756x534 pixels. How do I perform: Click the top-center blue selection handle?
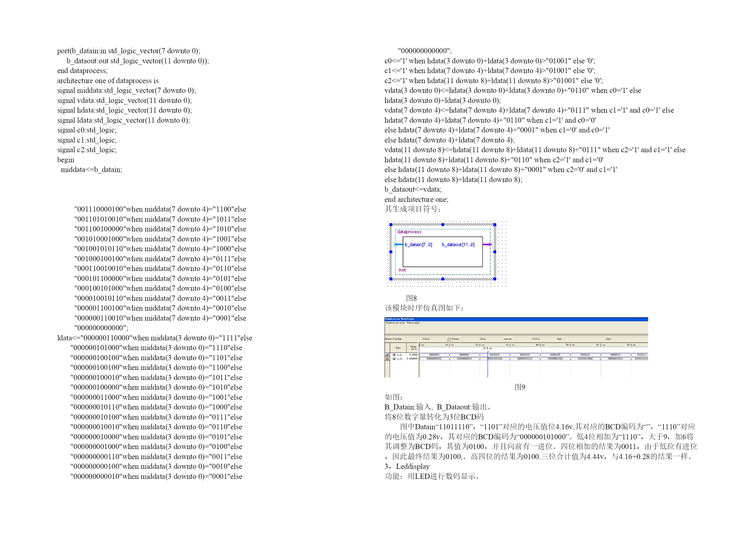[x=443, y=225]
